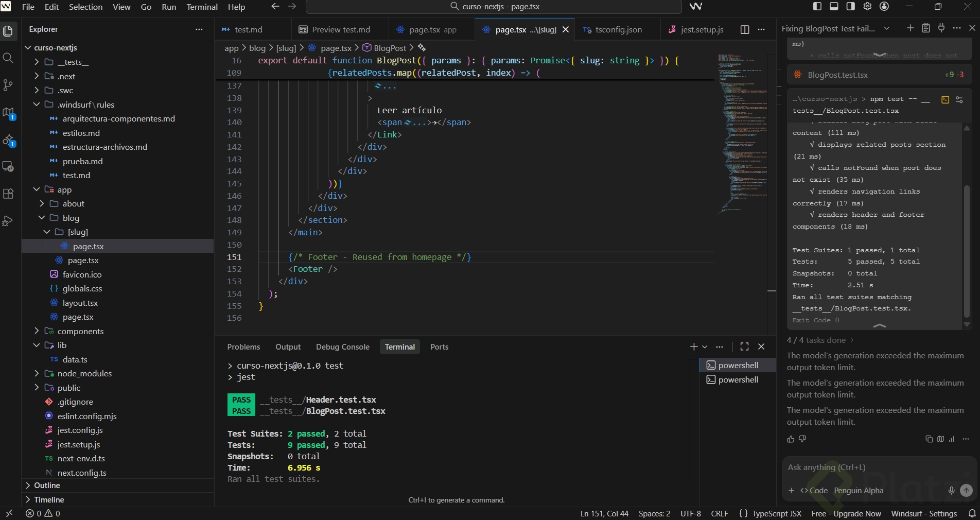
Task: Open the Windsurf app menu logo
Action: tap(6, 7)
